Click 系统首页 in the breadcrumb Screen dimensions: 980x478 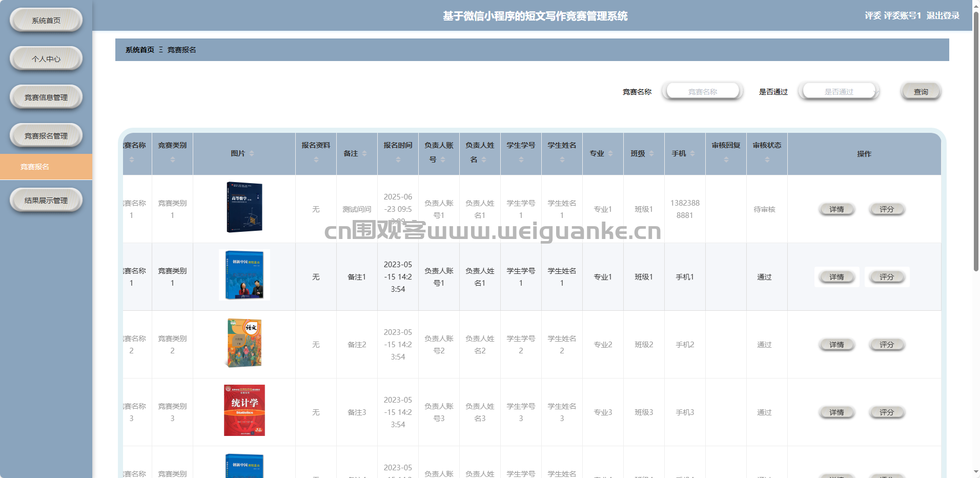(x=140, y=50)
